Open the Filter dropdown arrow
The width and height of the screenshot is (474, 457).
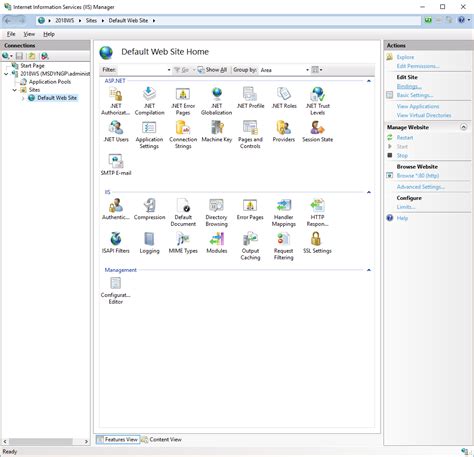tap(169, 70)
